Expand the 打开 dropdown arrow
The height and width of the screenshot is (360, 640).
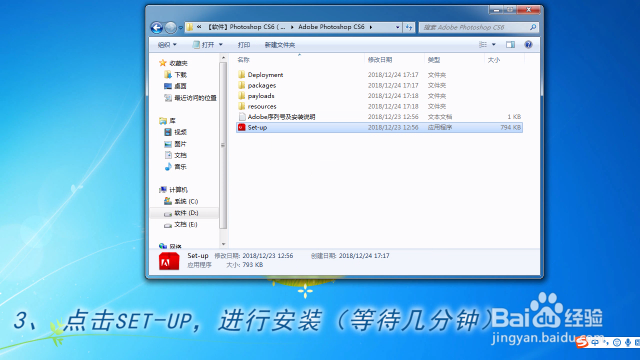click(221, 44)
